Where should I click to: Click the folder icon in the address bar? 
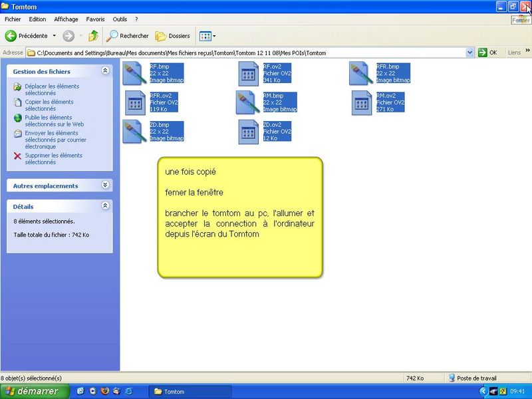click(31, 53)
